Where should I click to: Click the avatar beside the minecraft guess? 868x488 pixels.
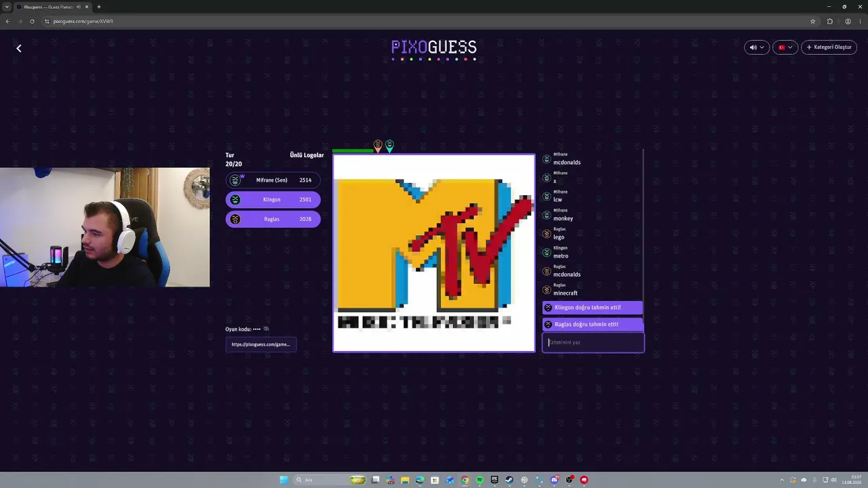[547, 290]
